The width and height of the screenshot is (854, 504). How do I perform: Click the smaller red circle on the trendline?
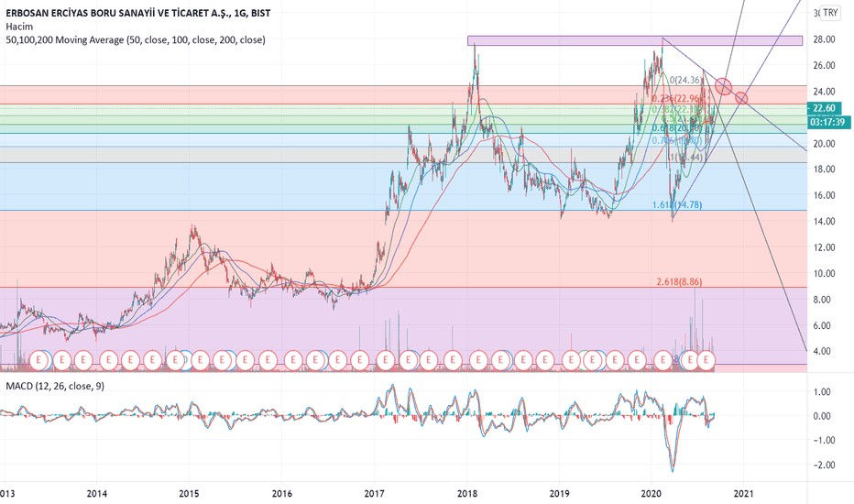[741, 98]
